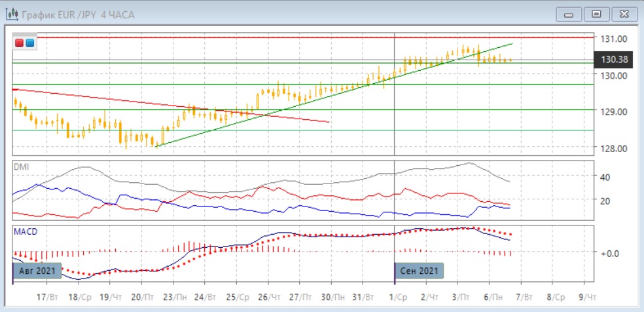644x312 pixels.
Task: Click the +0.0 level on MACD scale
Action: (609, 252)
